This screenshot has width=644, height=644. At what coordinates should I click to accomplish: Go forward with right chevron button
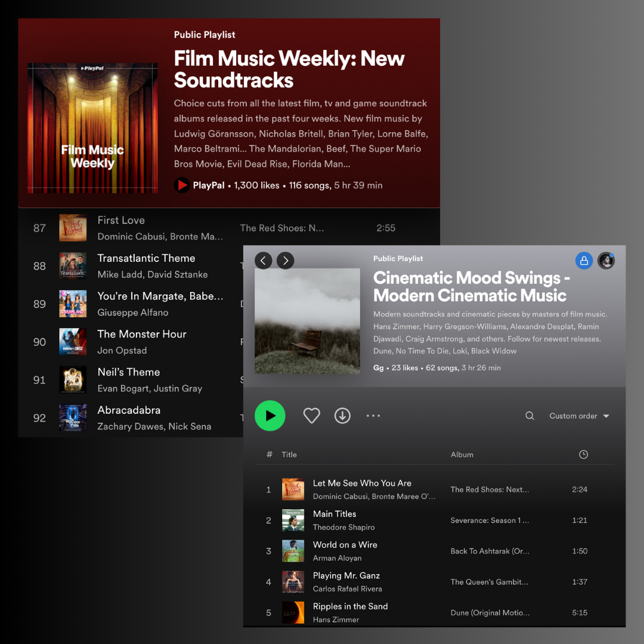(286, 261)
